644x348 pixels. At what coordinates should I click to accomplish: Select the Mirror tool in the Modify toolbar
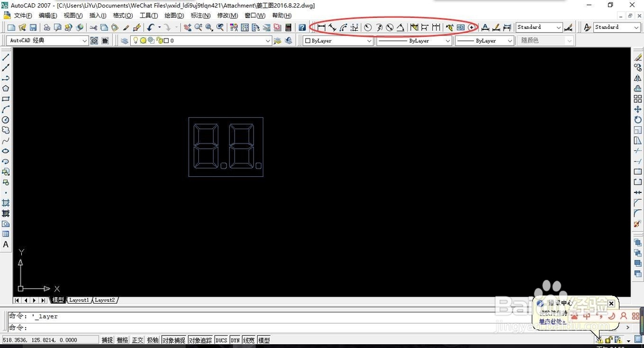point(638,78)
